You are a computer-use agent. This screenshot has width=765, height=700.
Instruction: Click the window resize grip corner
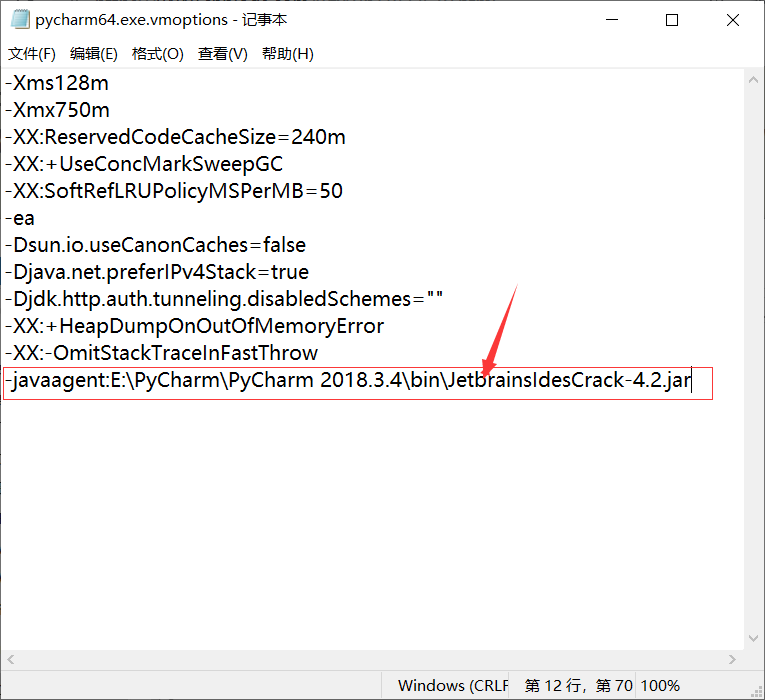(757, 692)
